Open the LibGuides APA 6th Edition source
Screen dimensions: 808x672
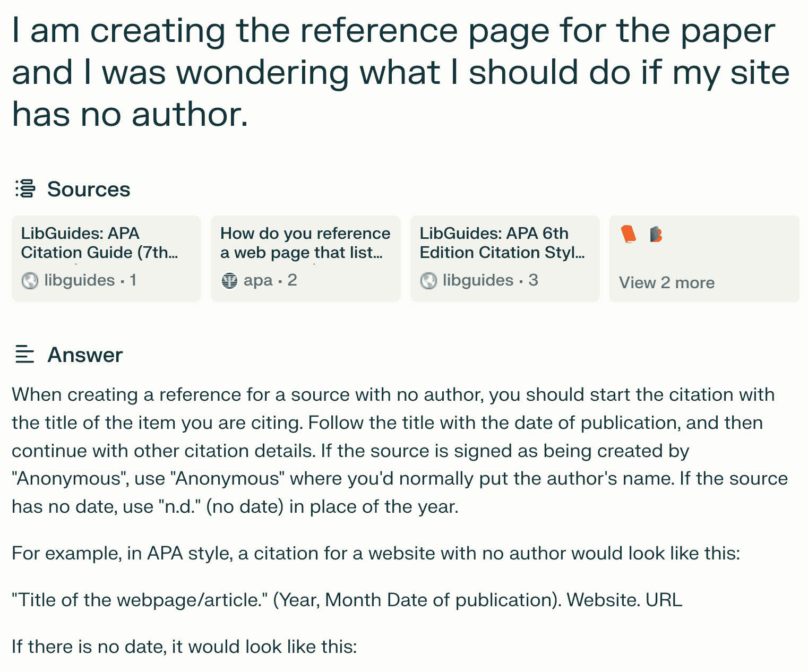coord(502,243)
